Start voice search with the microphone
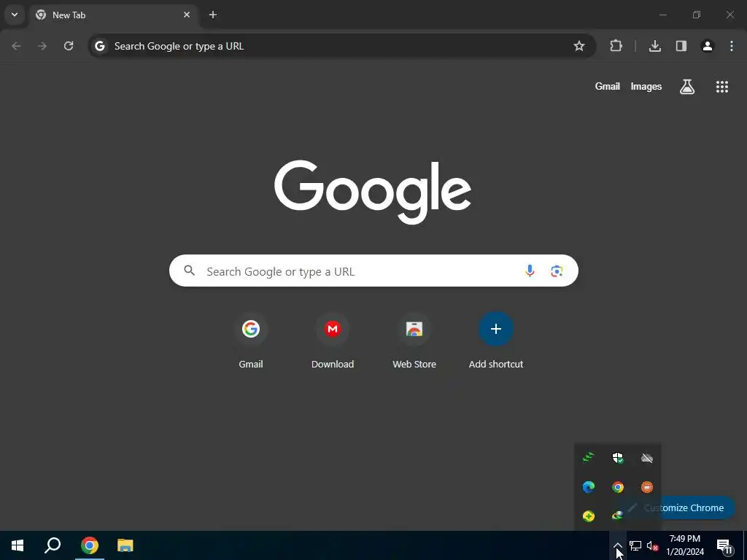 click(530, 271)
